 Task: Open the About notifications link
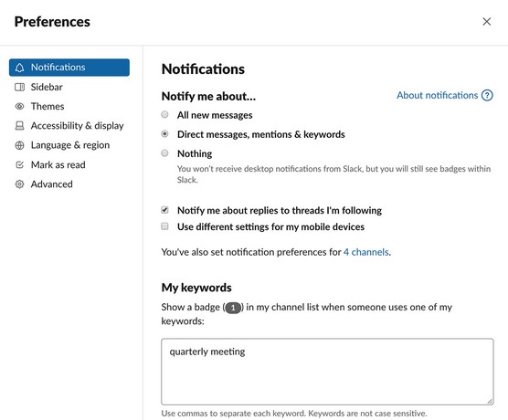click(x=437, y=95)
